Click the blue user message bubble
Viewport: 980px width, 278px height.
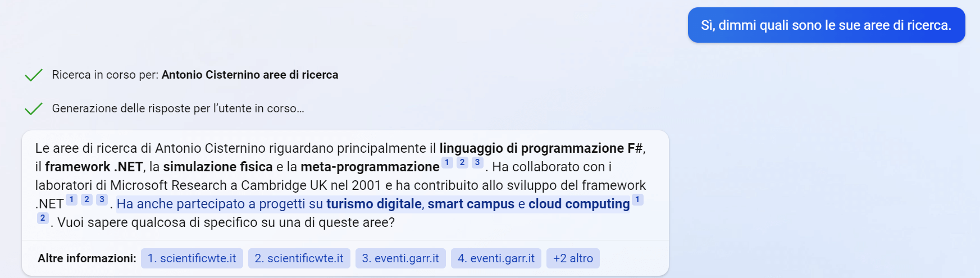click(x=826, y=25)
